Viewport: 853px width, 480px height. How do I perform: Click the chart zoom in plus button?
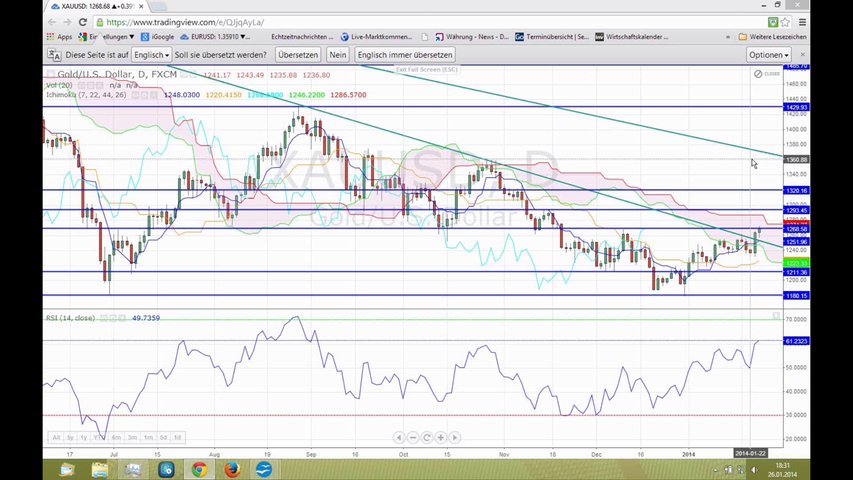[441, 437]
